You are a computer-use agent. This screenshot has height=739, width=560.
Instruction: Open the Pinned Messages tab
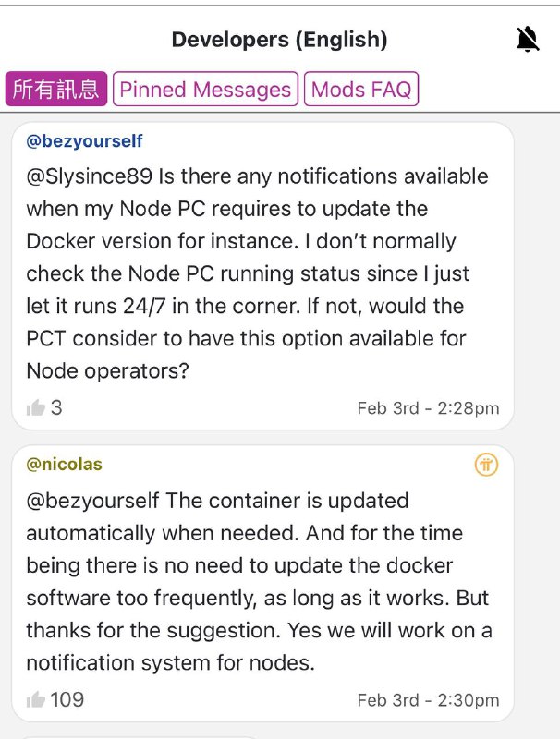coord(205,90)
